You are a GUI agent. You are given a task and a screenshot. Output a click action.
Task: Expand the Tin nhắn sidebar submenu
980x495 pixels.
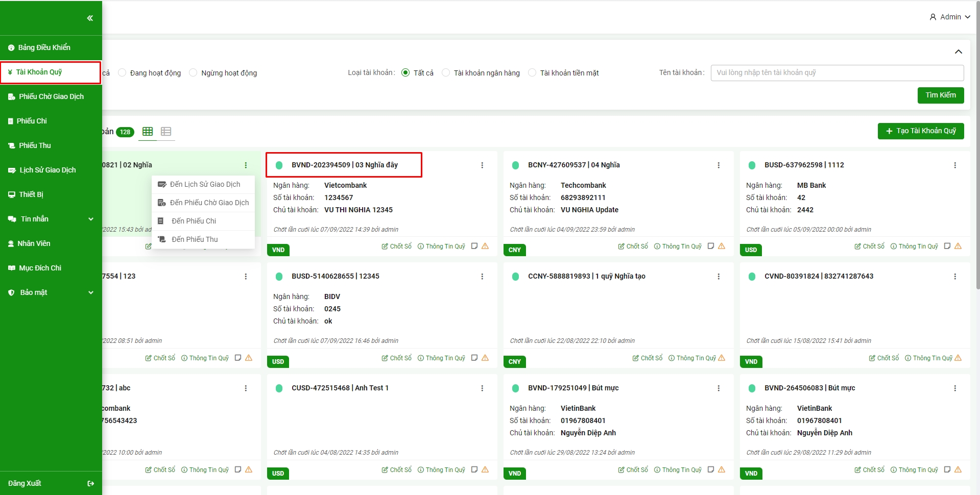click(91, 219)
